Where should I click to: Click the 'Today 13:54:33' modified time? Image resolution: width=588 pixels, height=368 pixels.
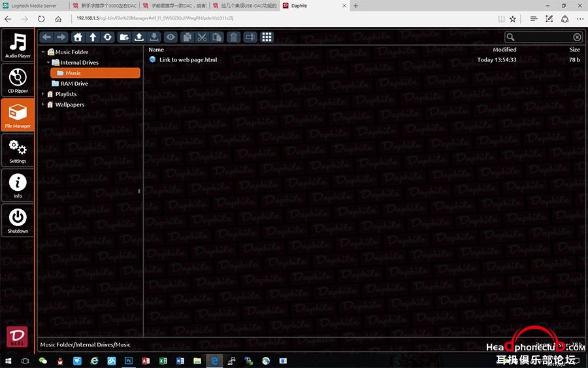coord(497,59)
